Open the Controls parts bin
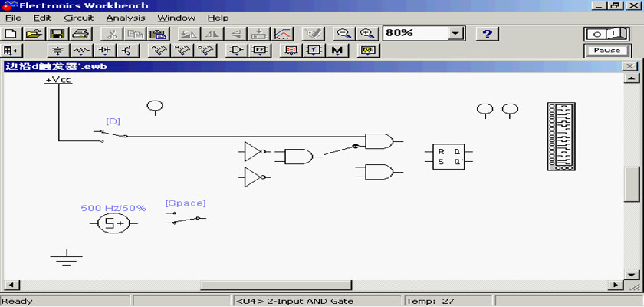Image resolution: width=644 pixels, height=307 pixels. (314, 50)
